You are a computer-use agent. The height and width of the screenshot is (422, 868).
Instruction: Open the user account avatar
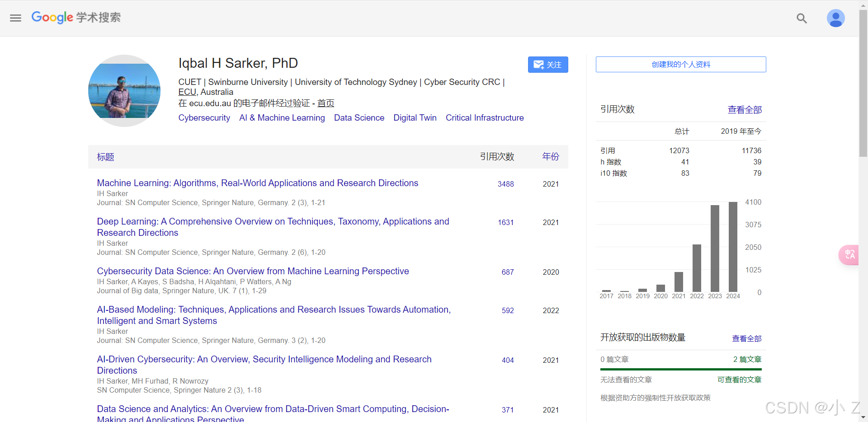(835, 18)
